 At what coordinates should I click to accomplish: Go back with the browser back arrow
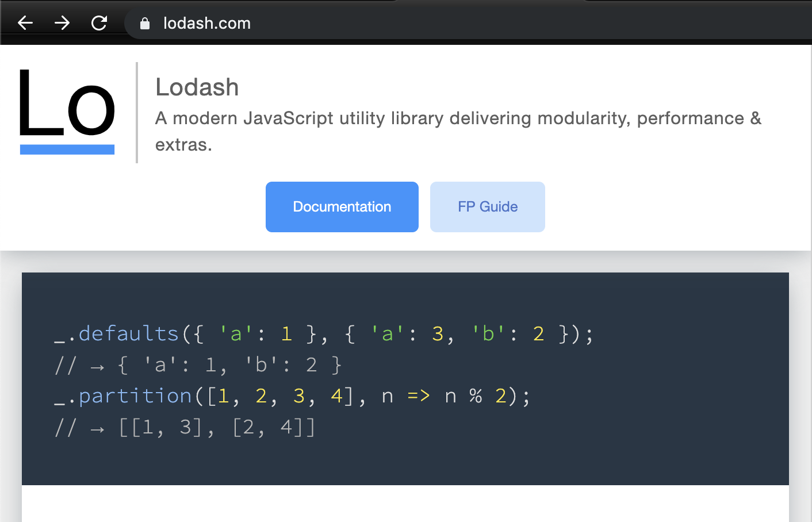tap(25, 23)
